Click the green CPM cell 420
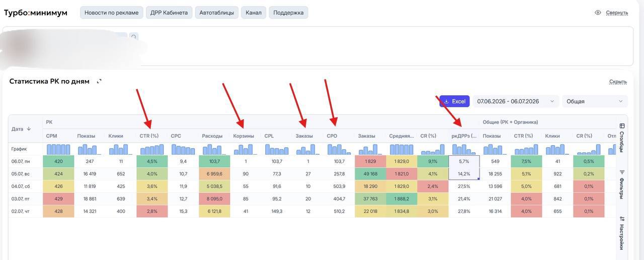This screenshot has height=260, width=644. coord(58,161)
